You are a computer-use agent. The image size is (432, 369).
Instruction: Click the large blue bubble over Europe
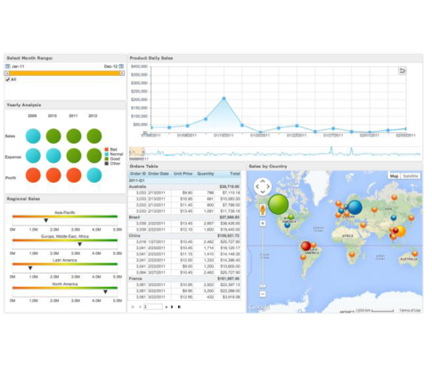coord(355,207)
